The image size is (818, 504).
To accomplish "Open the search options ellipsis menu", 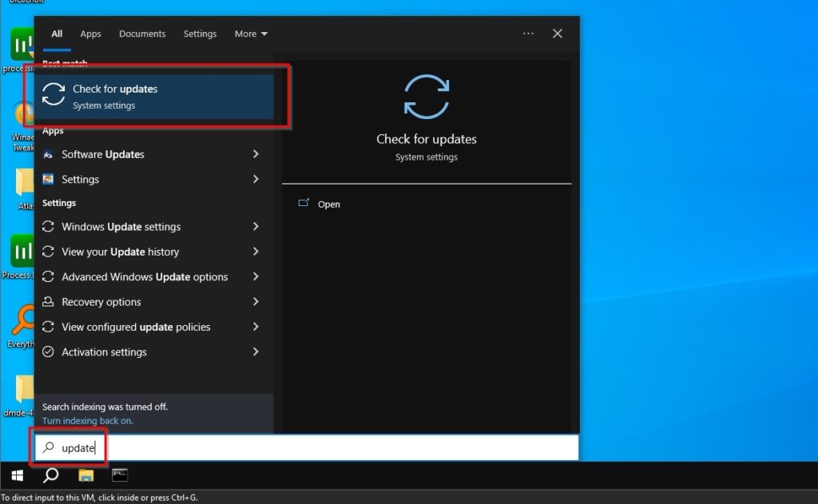I will pos(528,34).
